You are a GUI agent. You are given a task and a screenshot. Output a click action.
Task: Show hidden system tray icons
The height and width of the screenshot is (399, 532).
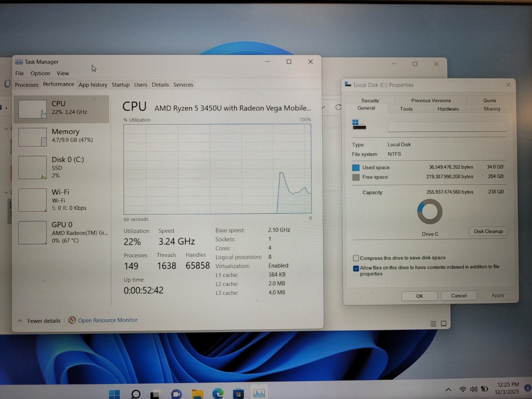pyautogui.click(x=448, y=389)
